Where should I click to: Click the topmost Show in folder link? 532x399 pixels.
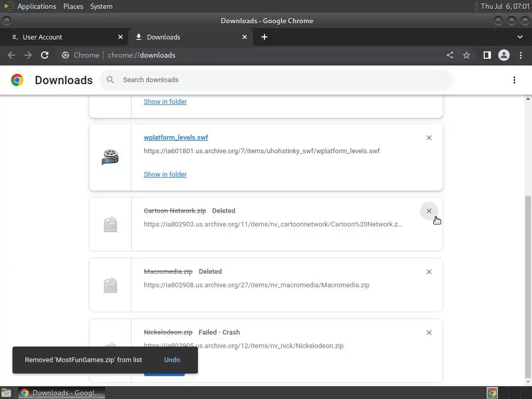pyautogui.click(x=165, y=102)
